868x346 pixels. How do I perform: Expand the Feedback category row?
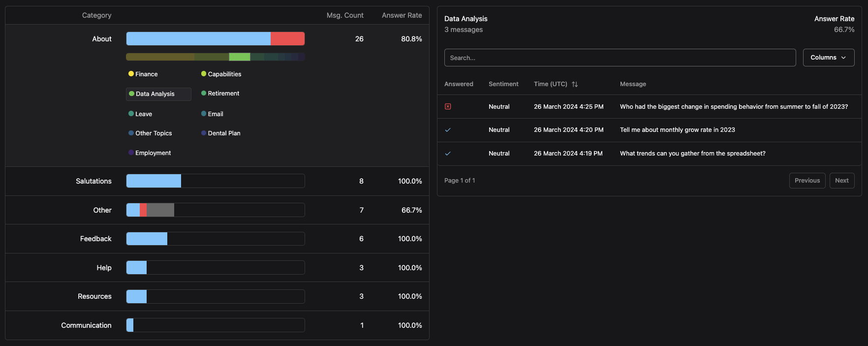point(95,239)
